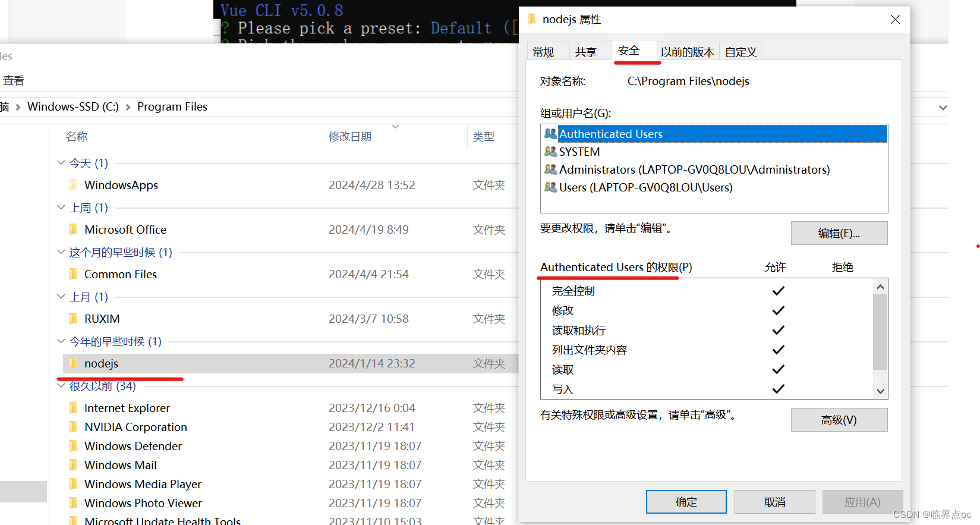The height and width of the screenshot is (525, 980).
Task: Click the Windows Photo Viewer folder icon
Action: click(73, 503)
